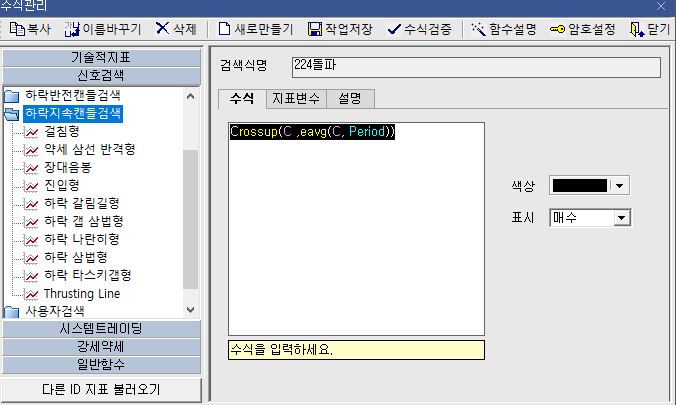Switch to the 설명 tab
This screenshot has width=676, height=405.
point(350,99)
